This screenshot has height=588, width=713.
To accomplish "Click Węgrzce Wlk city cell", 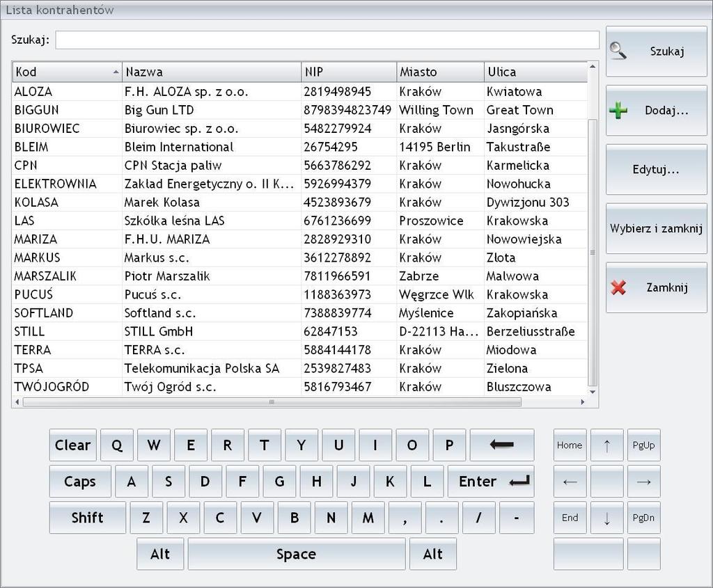I will click(x=440, y=295).
